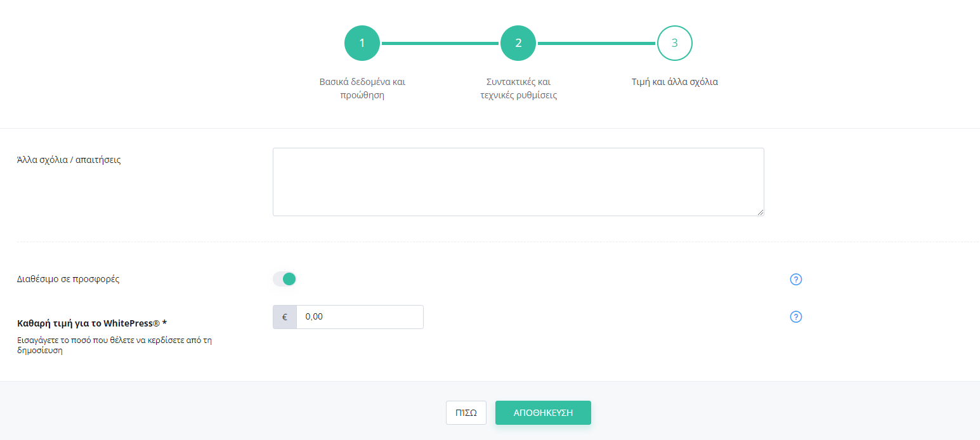This screenshot has width=980, height=440.
Task: Go to step 2 circle in the stepper
Action: (x=518, y=43)
